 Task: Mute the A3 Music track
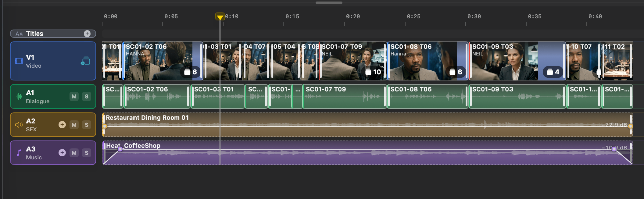click(x=74, y=153)
